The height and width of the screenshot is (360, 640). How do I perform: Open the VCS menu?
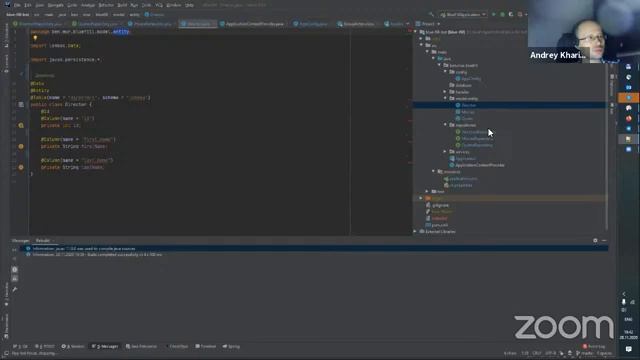[159, 5]
